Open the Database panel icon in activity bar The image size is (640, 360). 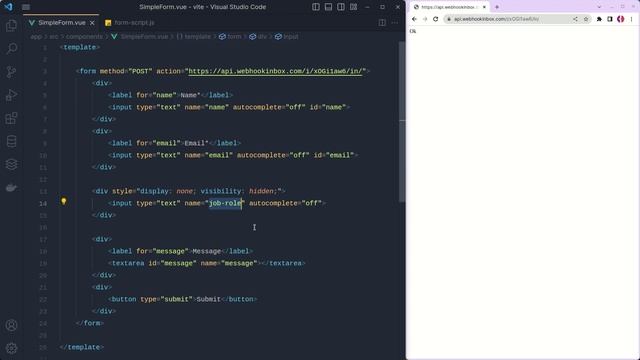point(11,141)
